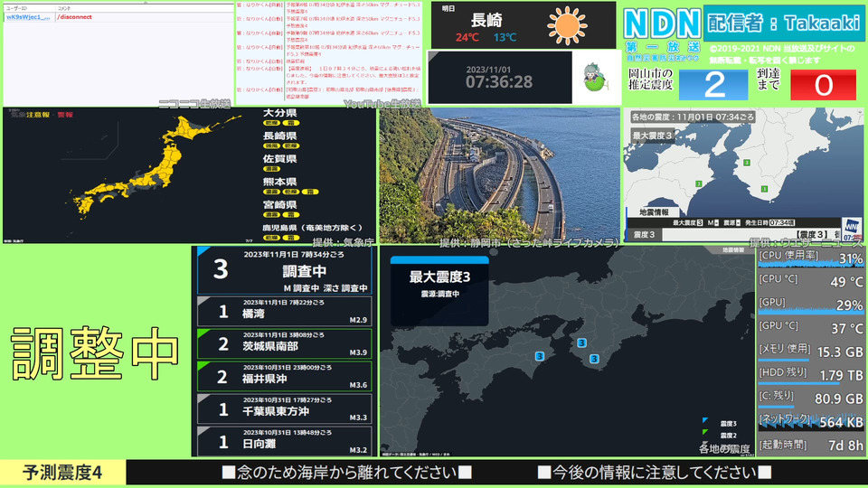Screen dimensions: 868x488
Task: Click the 長崎県 warning entry
Action: [281, 141]
